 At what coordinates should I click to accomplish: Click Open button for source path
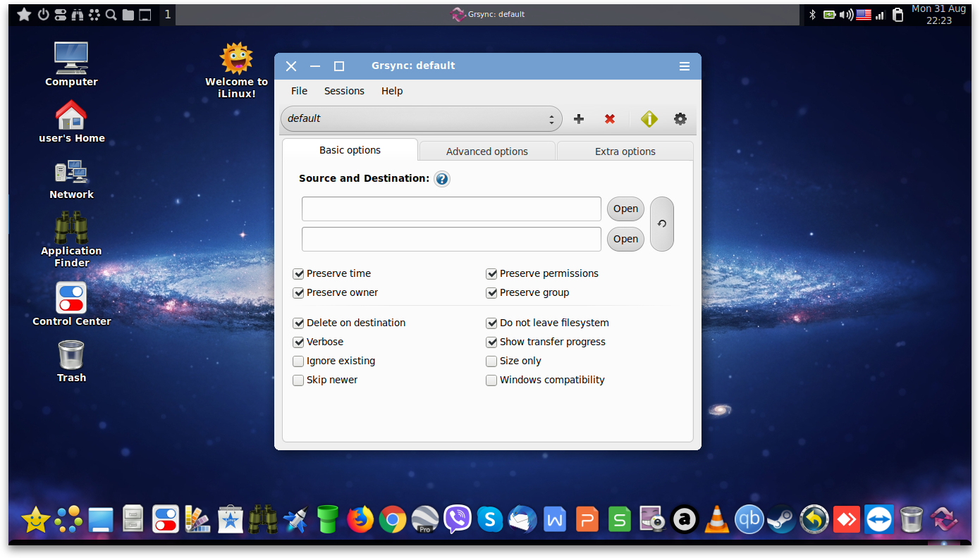(x=625, y=209)
